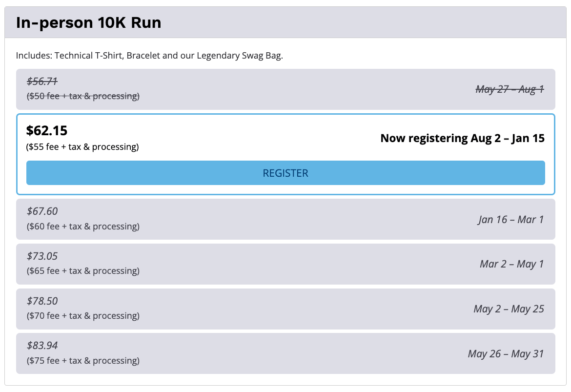Click the In-person 10K Run heading

88,22
